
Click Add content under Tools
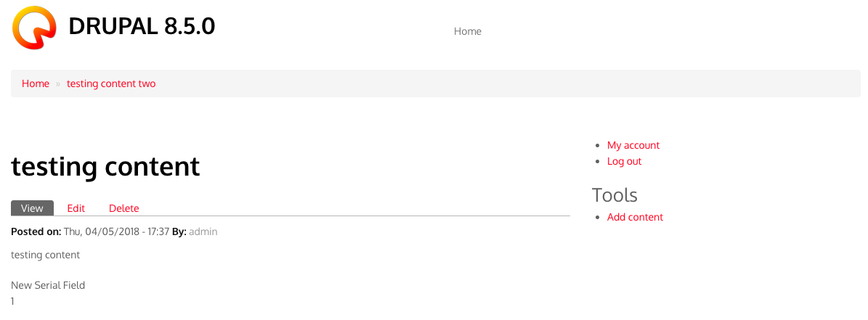[x=635, y=217]
